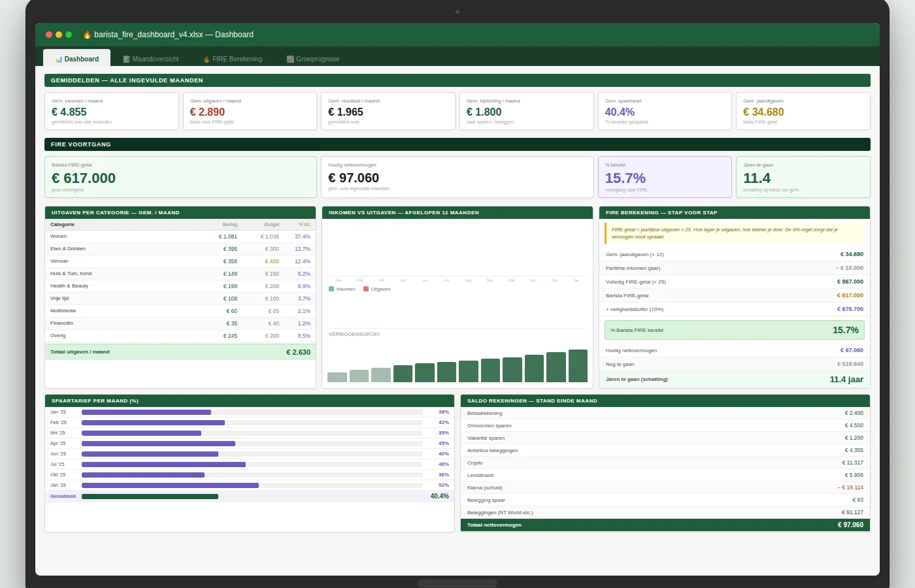Click the Crypto account balance row

pos(665,463)
